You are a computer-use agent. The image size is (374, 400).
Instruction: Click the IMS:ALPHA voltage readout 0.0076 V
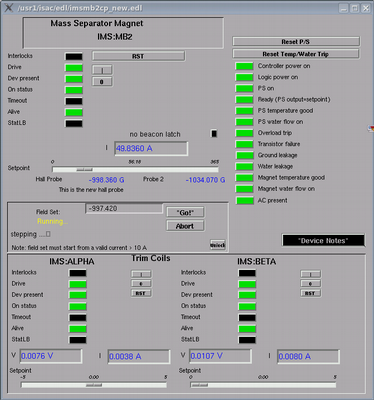(51, 356)
